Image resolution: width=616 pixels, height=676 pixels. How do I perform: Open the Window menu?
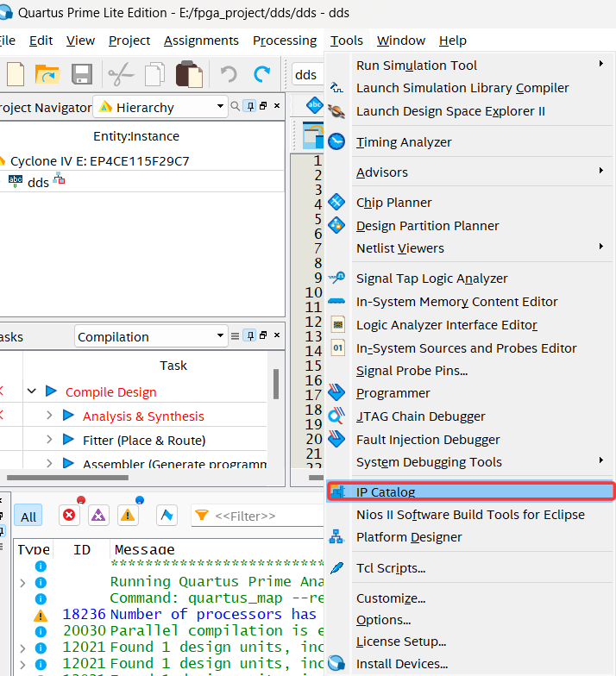pos(401,41)
